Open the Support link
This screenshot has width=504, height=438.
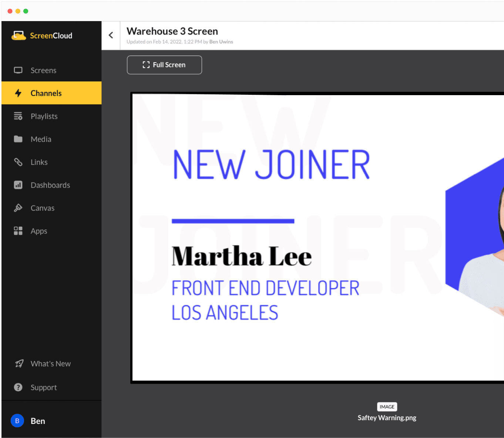[44, 387]
